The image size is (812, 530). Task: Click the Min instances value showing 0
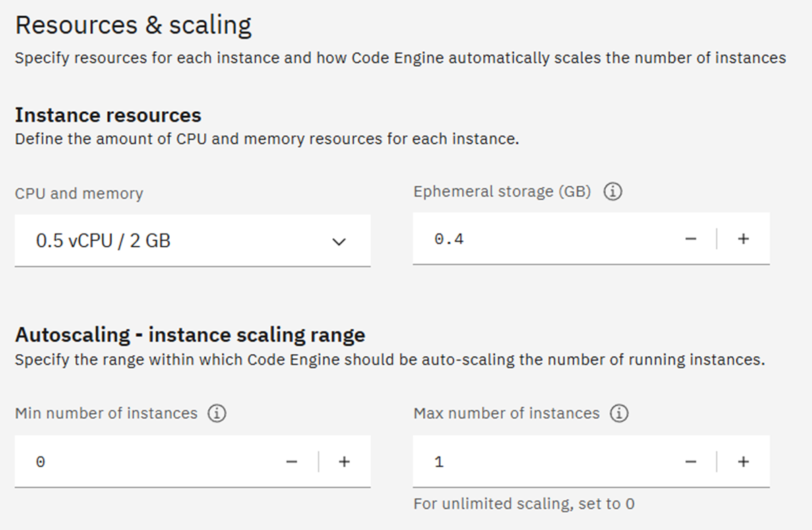40,461
